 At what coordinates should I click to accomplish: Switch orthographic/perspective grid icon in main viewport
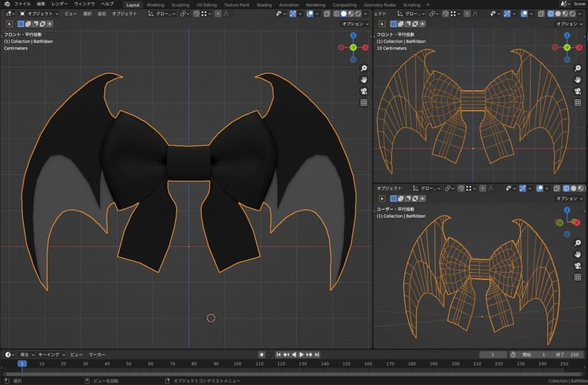pos(363,103)
